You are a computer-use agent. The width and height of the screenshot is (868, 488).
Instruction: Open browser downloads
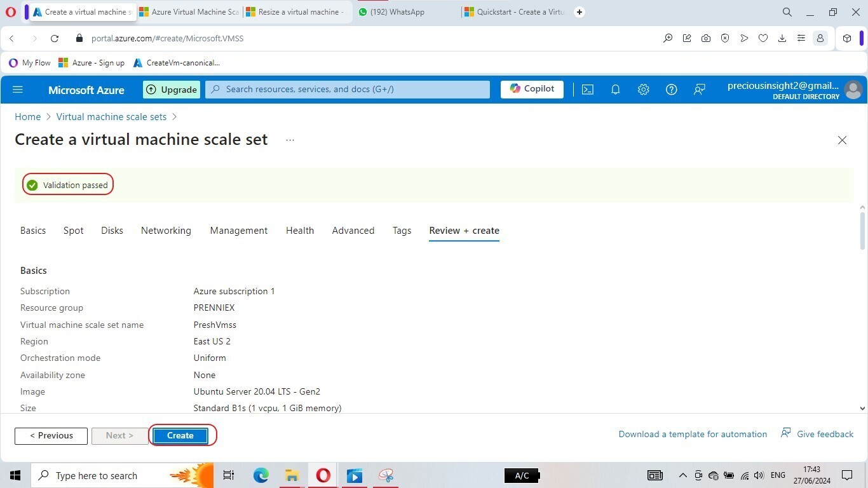click(782, 38)
